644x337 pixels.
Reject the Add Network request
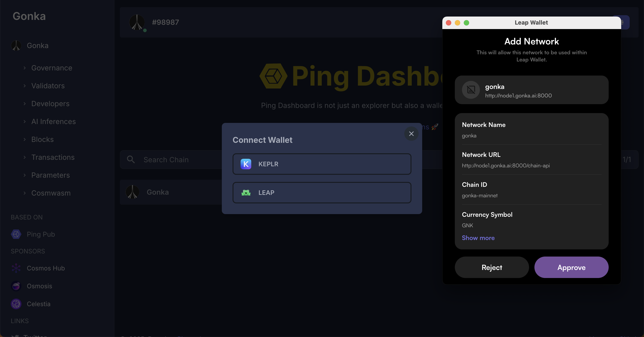[491, 267]
